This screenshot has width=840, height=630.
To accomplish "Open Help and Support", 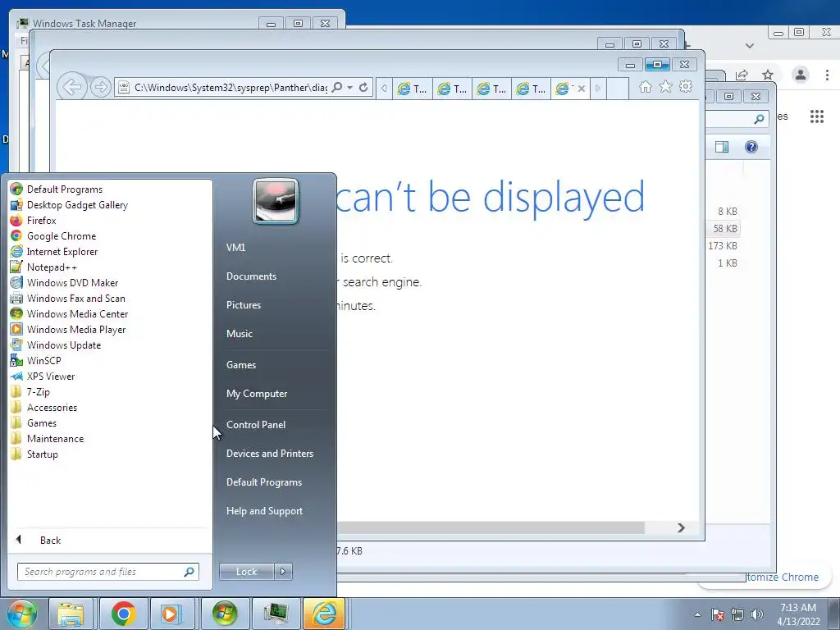I will point(264,510).
